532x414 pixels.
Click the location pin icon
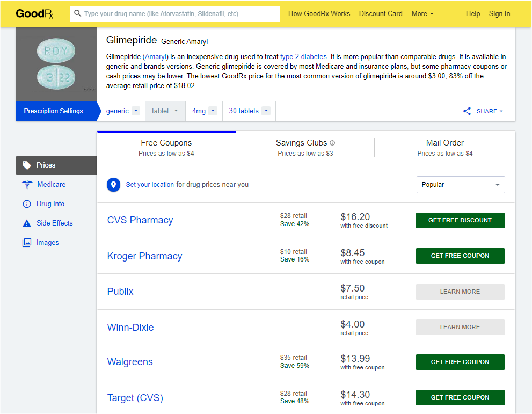(113, 185)
